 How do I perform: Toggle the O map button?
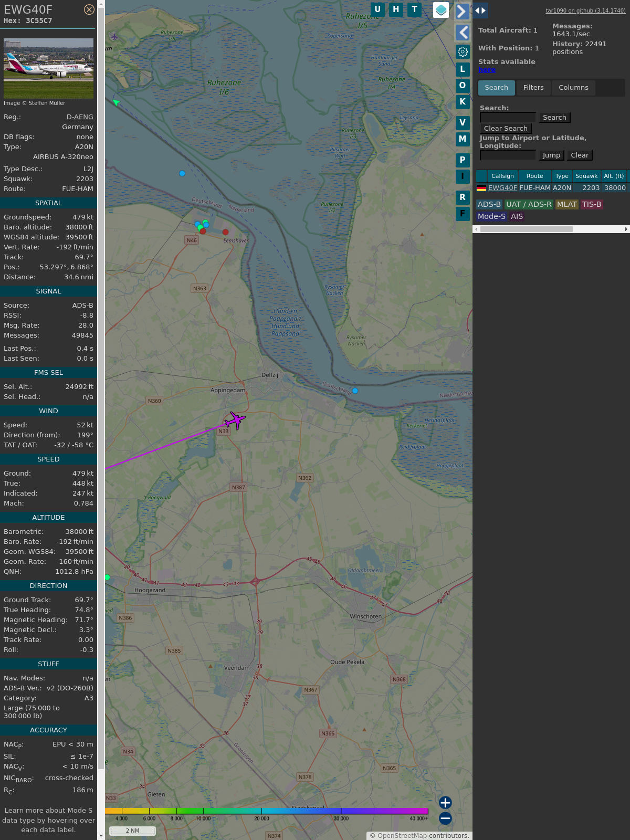[463, 86]
